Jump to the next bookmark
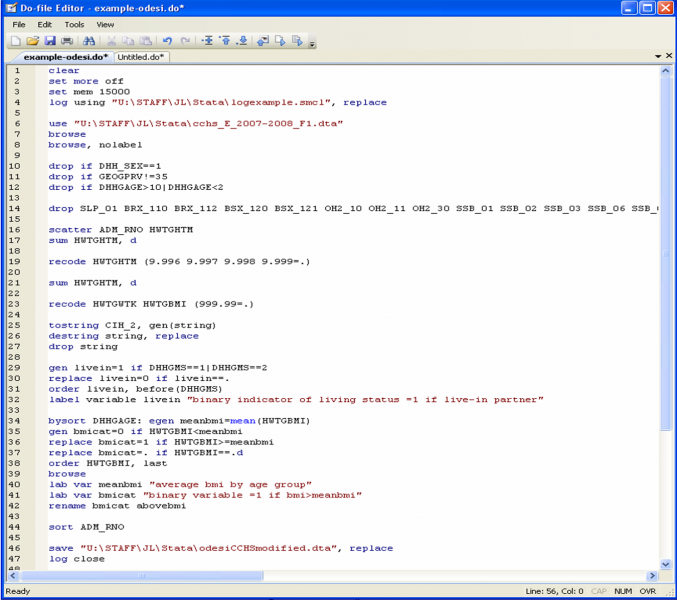The image size is (677, 600). coord(243,41)
